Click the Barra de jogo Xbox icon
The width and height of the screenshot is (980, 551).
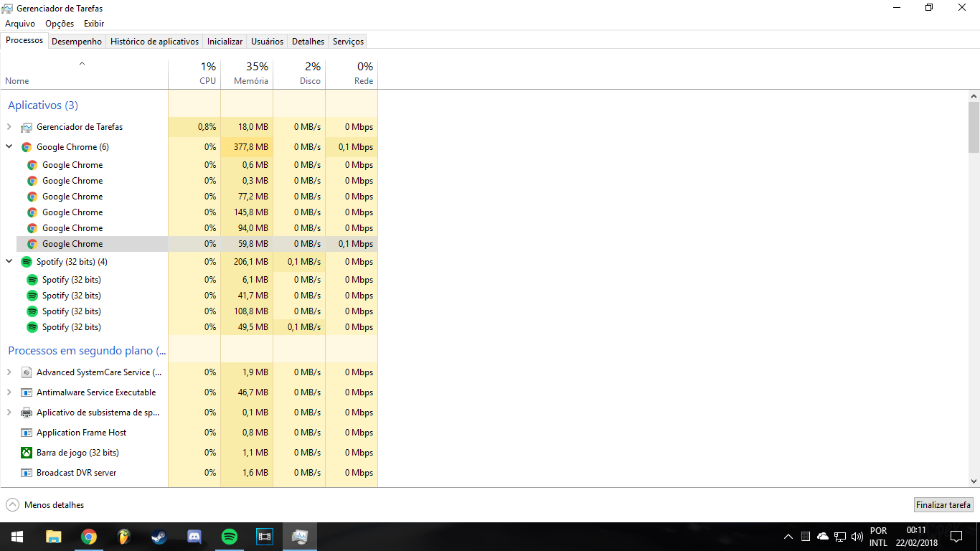click(x=27, y=453)
